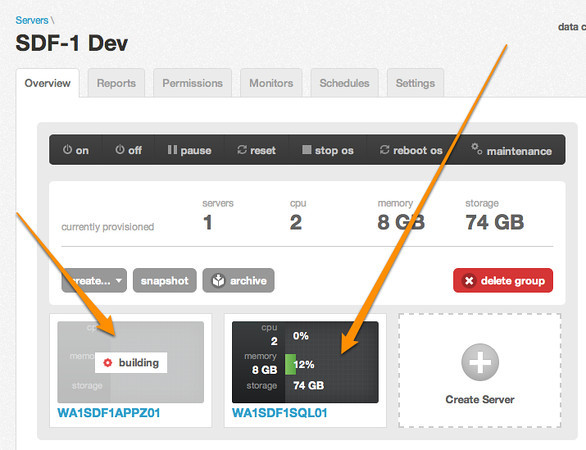Viewport: 586px width, 450px height.
Task: Power off servers using the off button
Action: pyautogui.click(x=128, y=150)
